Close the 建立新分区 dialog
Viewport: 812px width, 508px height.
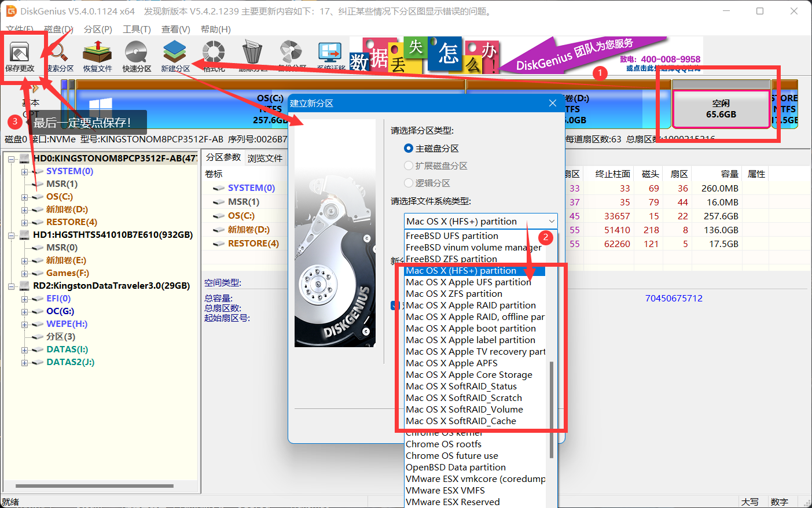[553, 103]
